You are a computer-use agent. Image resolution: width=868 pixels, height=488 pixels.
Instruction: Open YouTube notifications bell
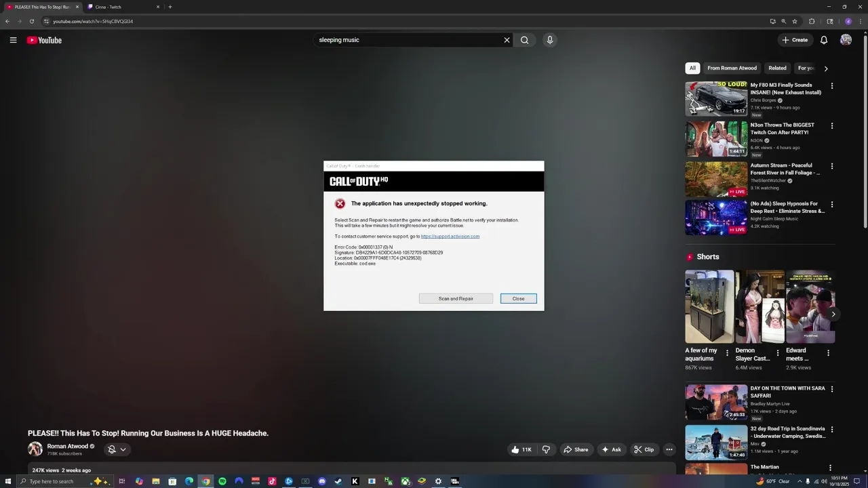(x=824, y=40)
